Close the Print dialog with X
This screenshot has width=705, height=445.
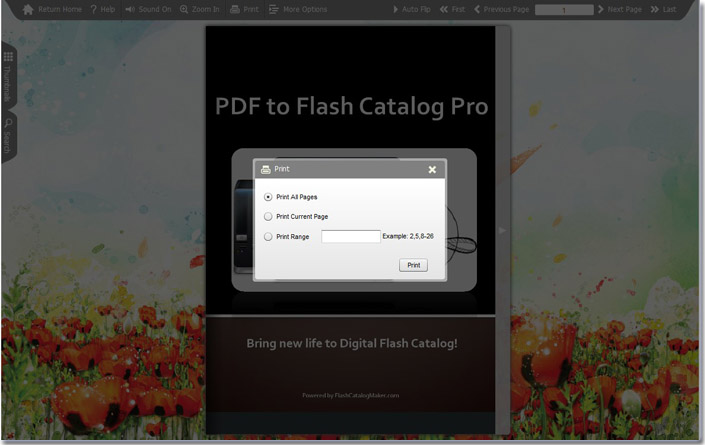(432, 169)
